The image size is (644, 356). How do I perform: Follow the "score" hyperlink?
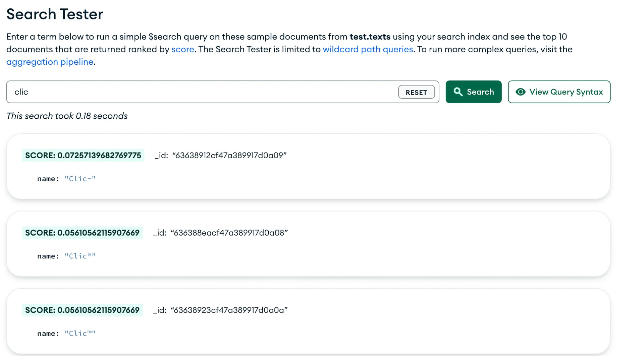182,49
